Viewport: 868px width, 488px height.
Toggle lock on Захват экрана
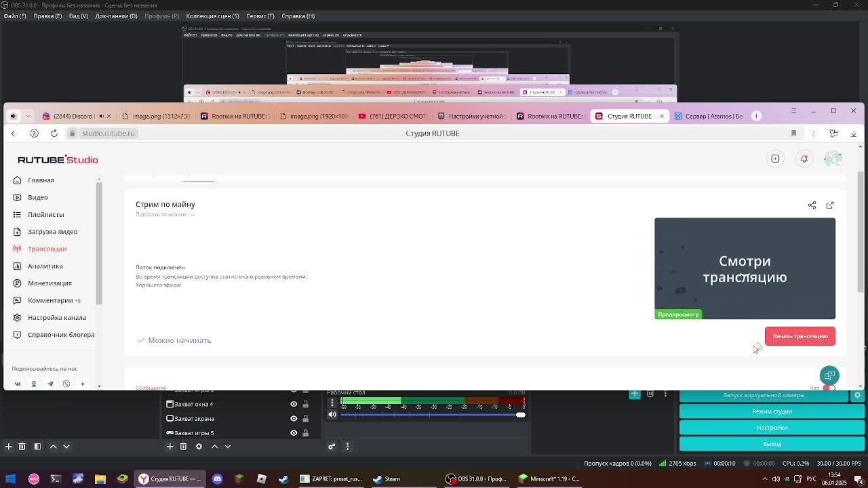tap(305, 419)
